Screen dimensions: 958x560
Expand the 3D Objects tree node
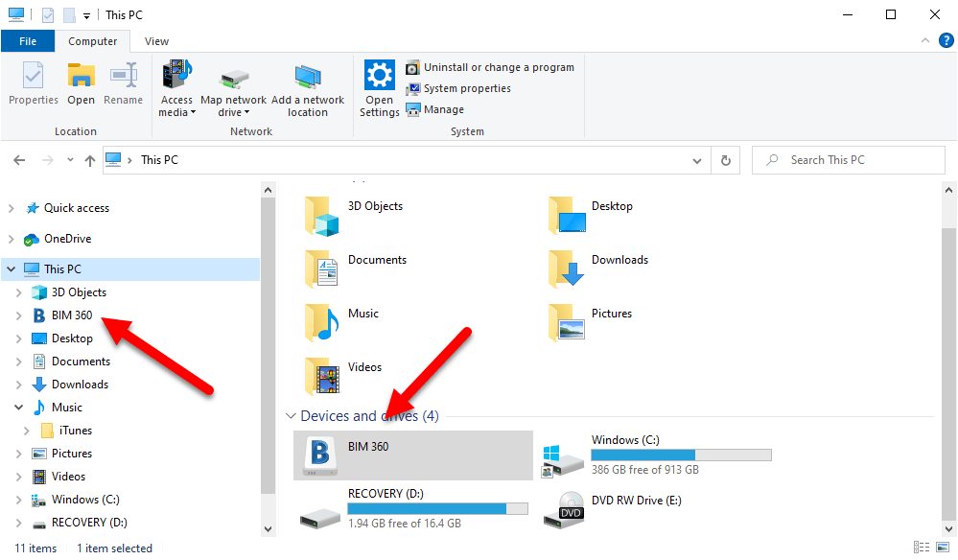point(19,292)
